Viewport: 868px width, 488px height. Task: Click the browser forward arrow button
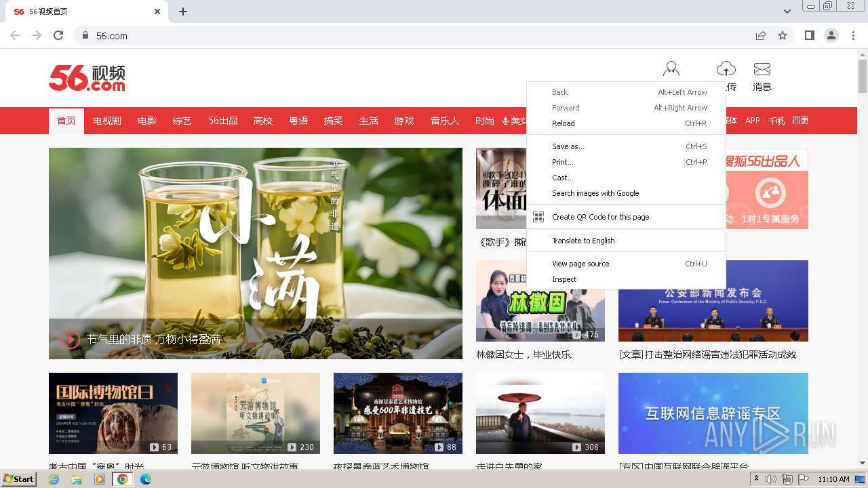tap(37, 35)
